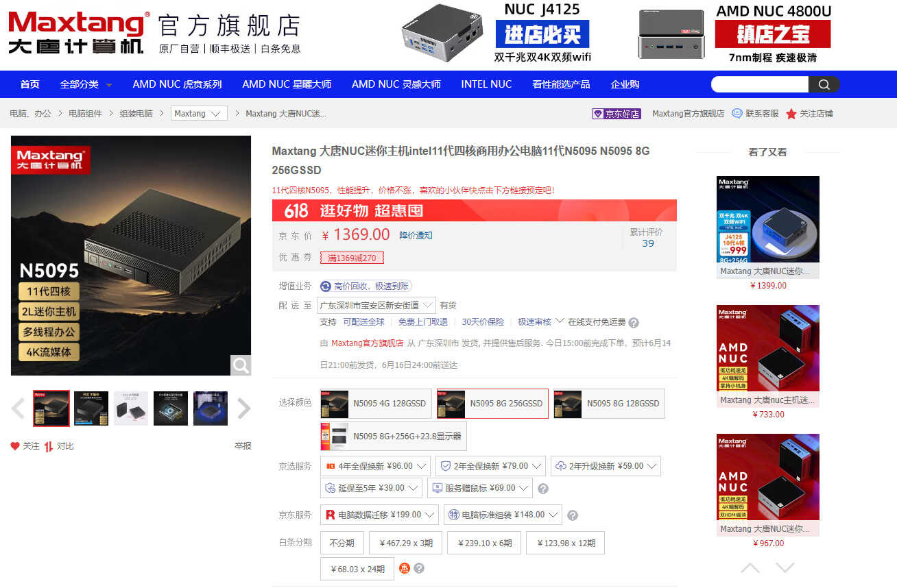
Task: Select N5095 8G+256G+23.8显示器 option
Action: 394,436
